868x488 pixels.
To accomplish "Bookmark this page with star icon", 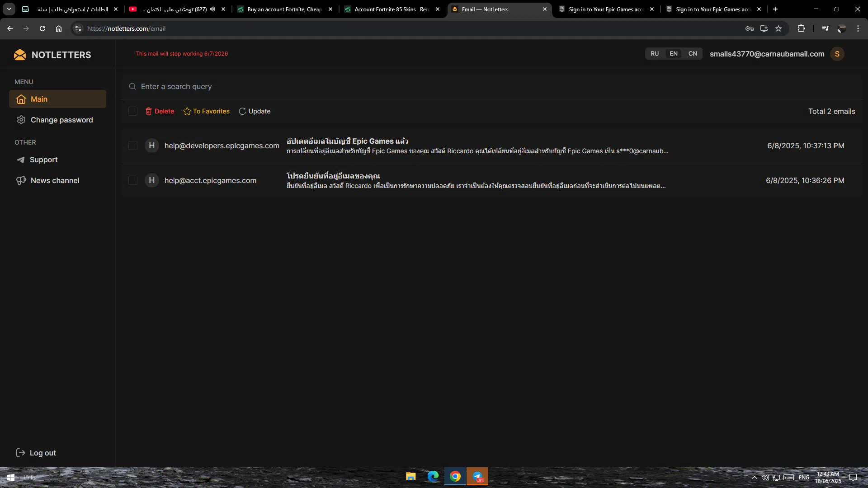I will pyautogui.click(x=778, y=28).
